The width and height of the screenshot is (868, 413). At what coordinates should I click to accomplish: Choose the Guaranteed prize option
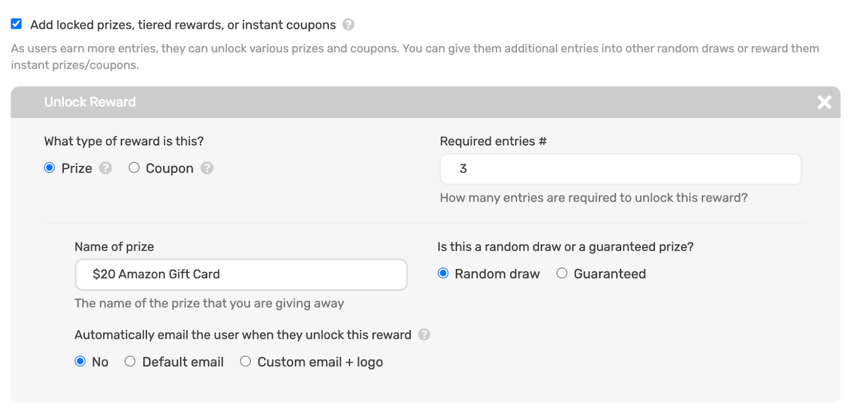pyautogui.click(x=562, y=273)
